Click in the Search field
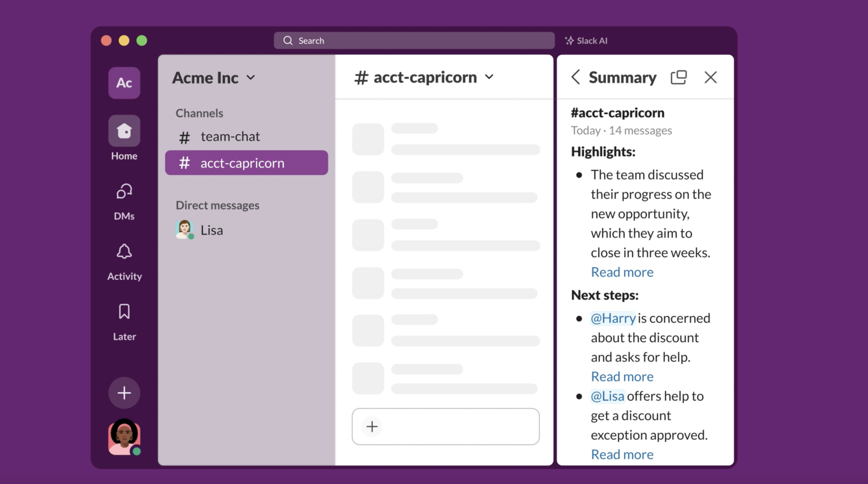The width and height of the screenshot is (868, 484). 414,41
